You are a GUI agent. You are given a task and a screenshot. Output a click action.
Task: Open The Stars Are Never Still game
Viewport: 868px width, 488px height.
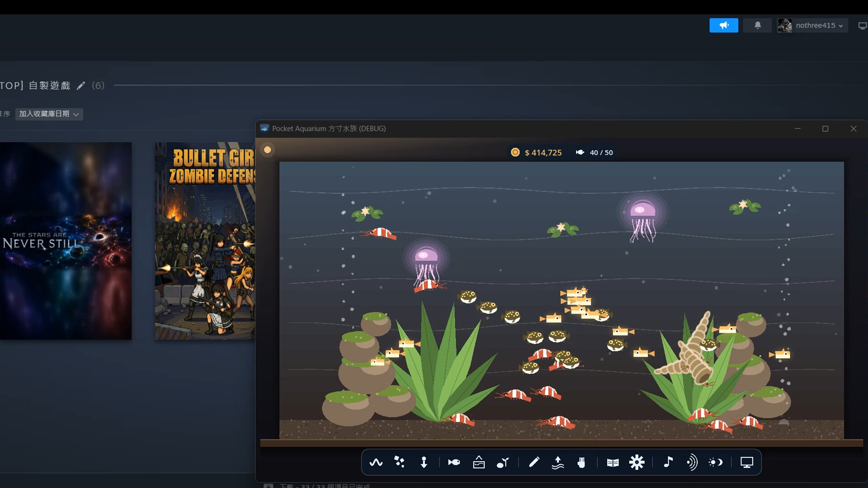66,241
